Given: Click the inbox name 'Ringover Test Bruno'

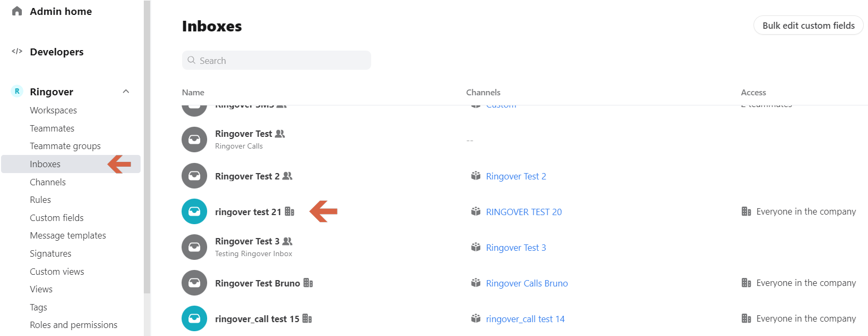Looking at the screenshot, I should pyautogui.click(x=258, y=283).
